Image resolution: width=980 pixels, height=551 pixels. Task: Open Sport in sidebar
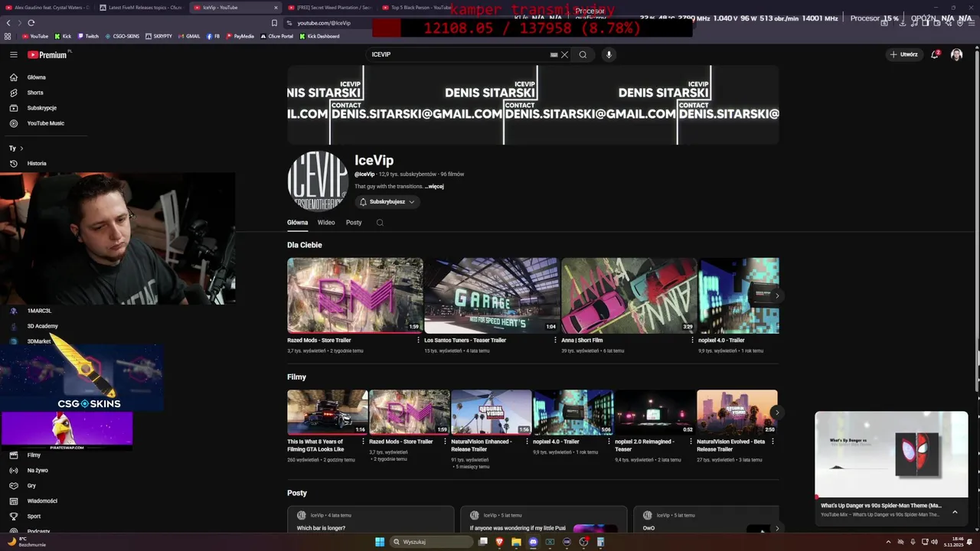32,517
